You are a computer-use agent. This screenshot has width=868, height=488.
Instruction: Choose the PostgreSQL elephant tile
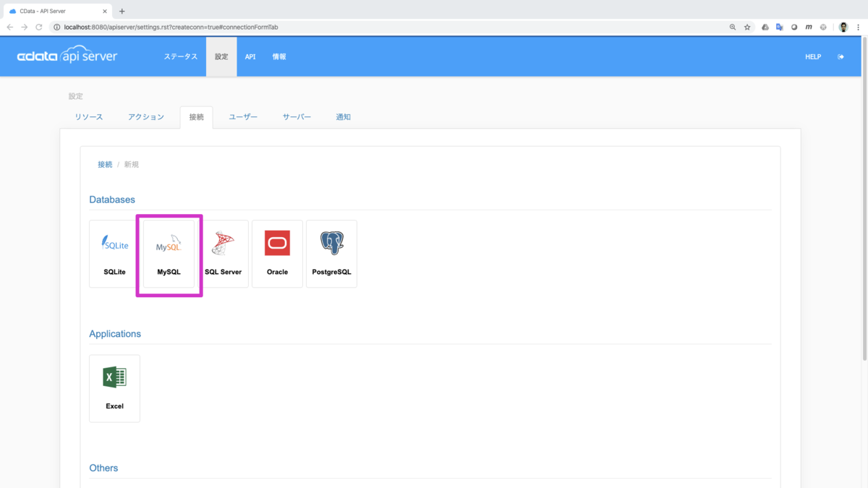pyautogui.click(x=331, y=254)
